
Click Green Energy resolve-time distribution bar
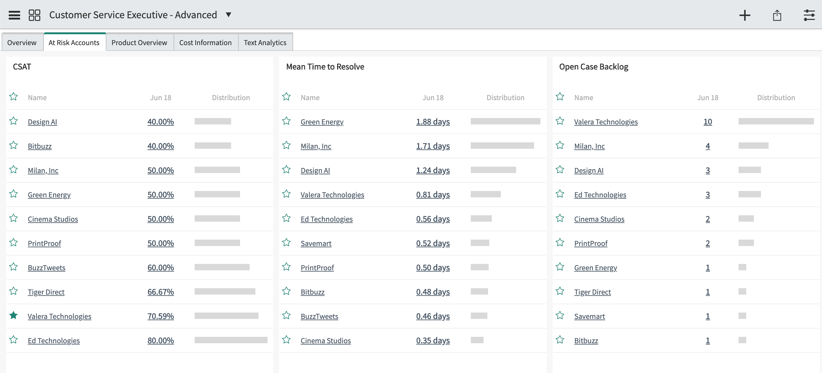click(505, 121)
